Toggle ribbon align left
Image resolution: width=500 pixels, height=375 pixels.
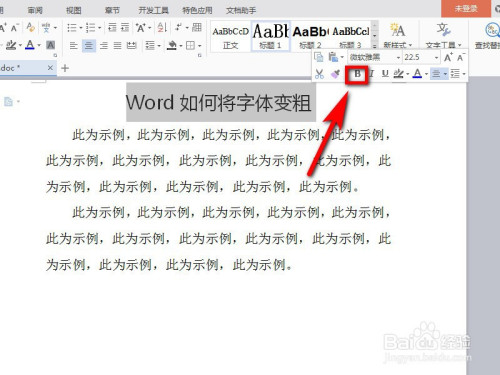[74, 45]
